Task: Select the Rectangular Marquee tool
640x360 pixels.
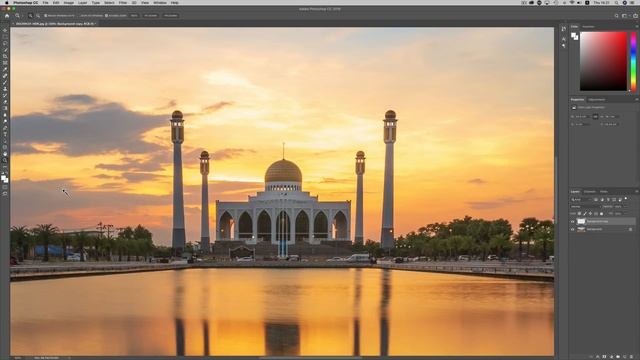Action: coord(5,37)
